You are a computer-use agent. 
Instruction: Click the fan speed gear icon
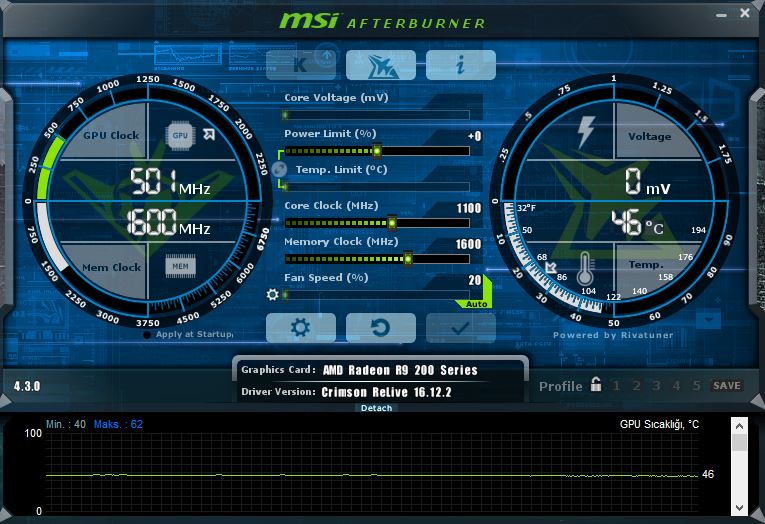273,294
